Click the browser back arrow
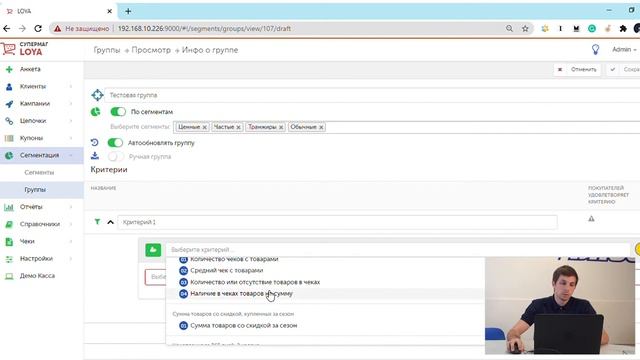This screenshot has height=360, width=640. pyautogui.click(x=7, y=29)
